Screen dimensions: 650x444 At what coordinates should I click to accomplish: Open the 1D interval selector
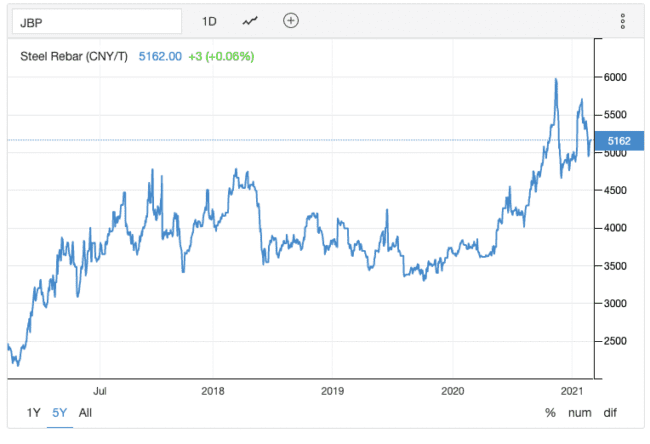pyautogui.click(x=209, y=22)
